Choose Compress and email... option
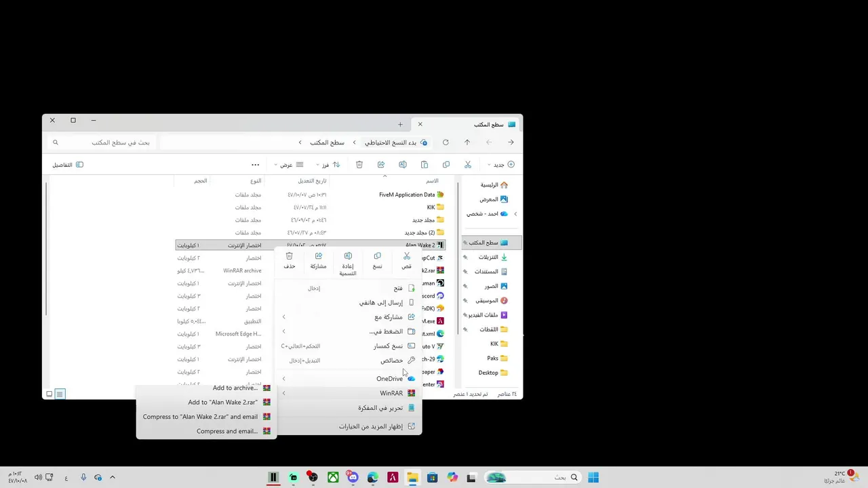The image size is (868, 488). point(206,431)
